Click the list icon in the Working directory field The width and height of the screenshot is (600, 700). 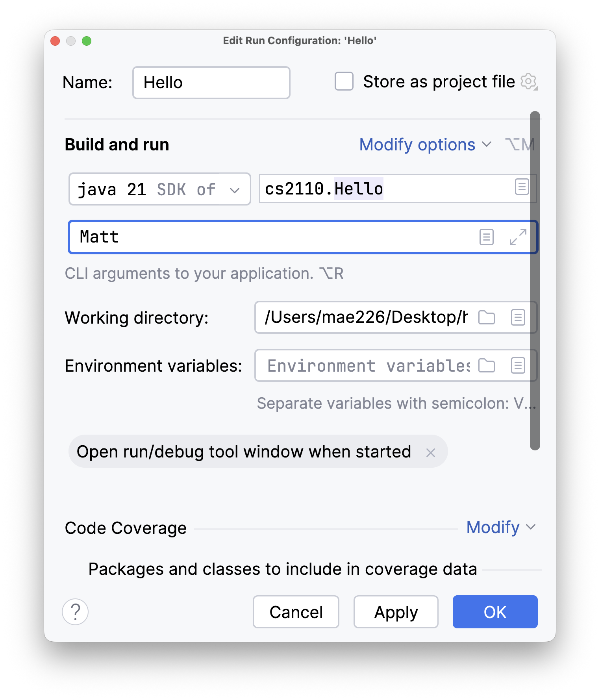pyautogui.click(x=518, y=317)
